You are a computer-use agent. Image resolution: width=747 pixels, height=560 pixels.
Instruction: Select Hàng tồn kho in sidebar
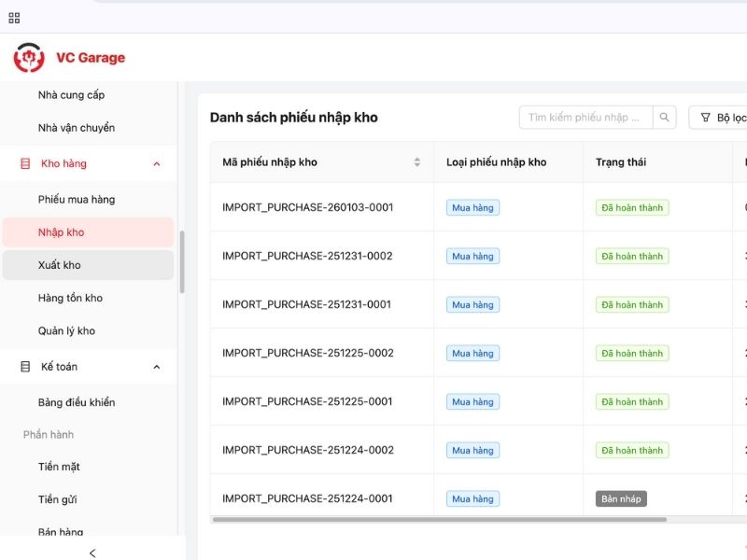click(70, 298)
